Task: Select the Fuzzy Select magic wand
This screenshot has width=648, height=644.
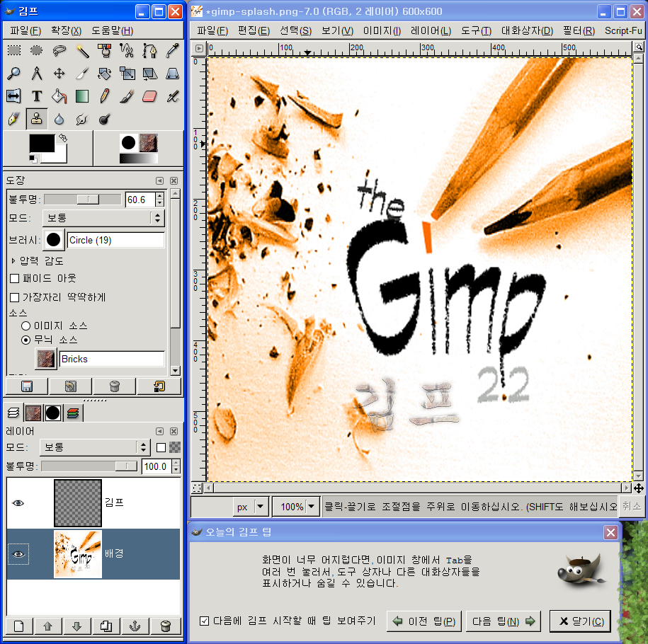Action: tap(82, 50)
